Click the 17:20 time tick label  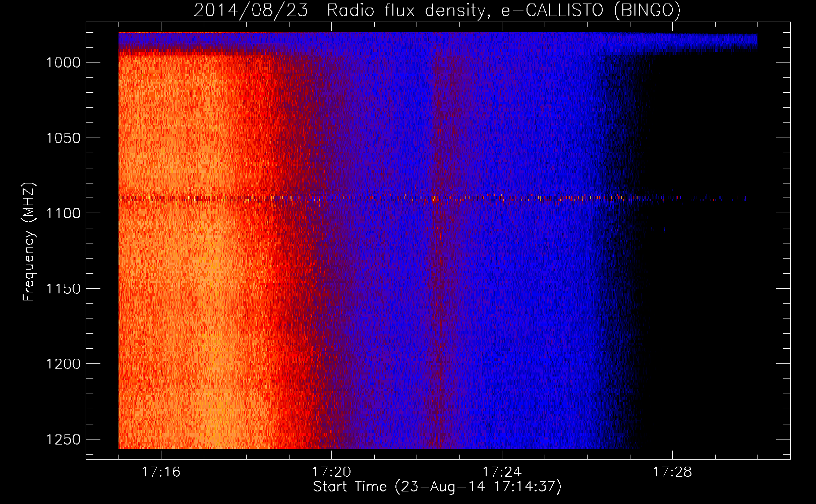[331, 472]
